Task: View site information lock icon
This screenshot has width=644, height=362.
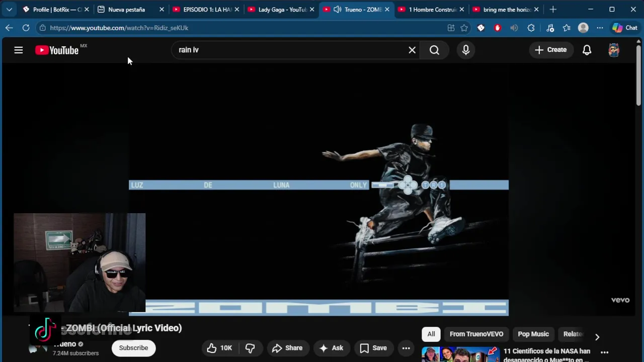Action: [43, 28]
